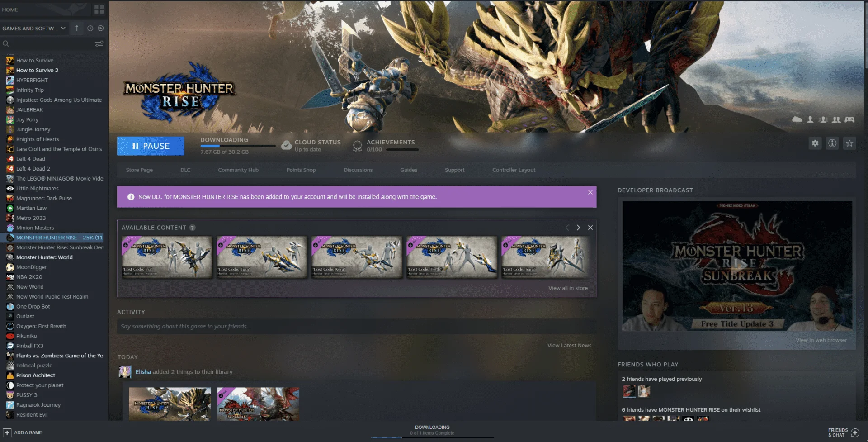Open the Store Page tab
The height and width of the screenshot is (442, 868).
click(139, 170)
